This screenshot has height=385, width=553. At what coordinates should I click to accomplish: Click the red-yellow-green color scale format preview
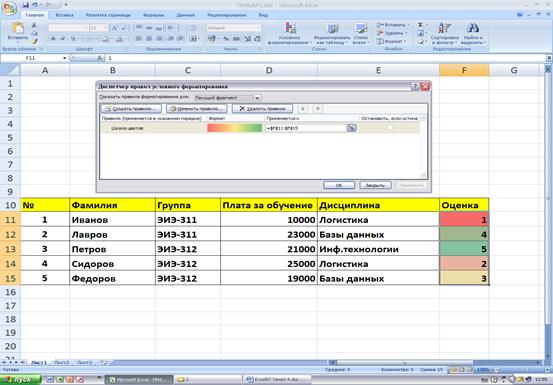(235, 128)
